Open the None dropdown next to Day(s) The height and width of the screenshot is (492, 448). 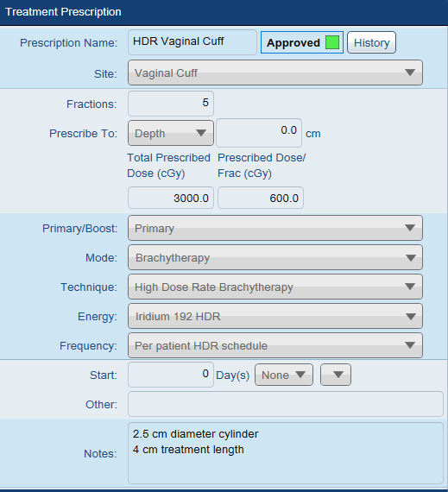coord(284,375)
